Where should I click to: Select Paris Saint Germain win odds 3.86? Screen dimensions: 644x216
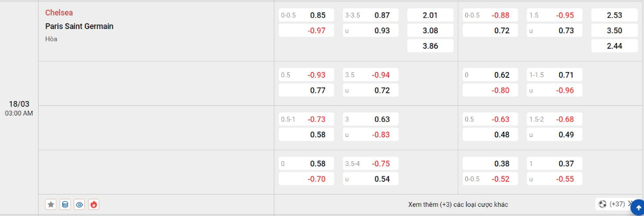tap(430, 46)
